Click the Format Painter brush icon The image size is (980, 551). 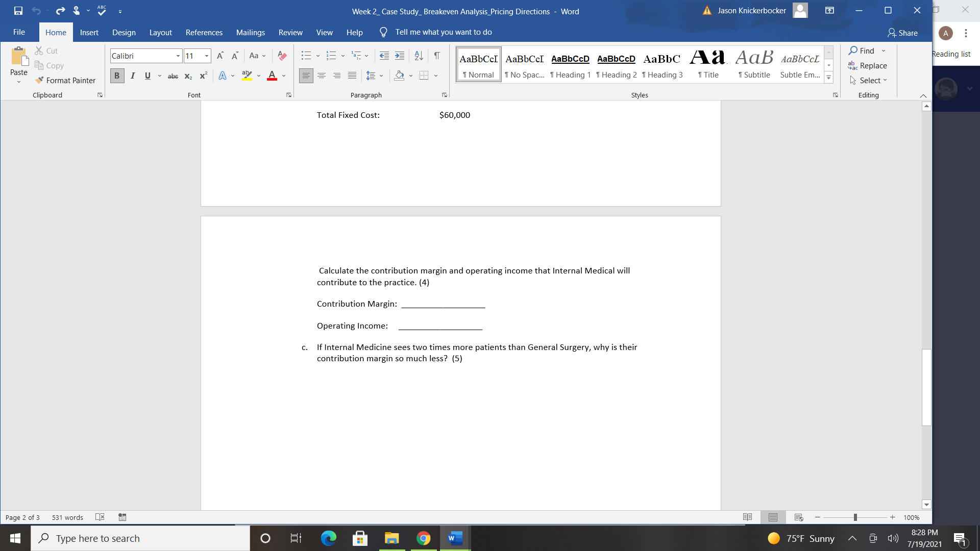[39, 80]
